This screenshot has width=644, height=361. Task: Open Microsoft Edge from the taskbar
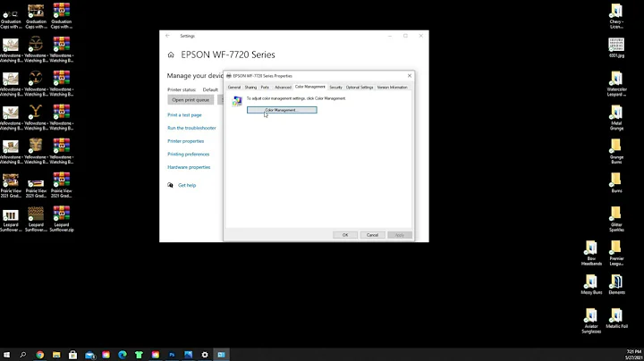[x=123, y=355]
